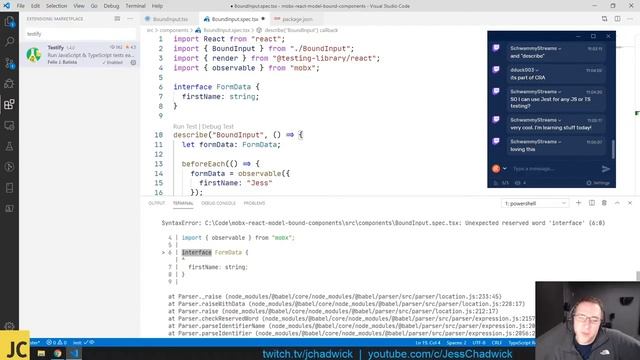Switch to the OUTPUT panel tab
Image resolution: width=640 pixels, height=360 pixels.
click(156, 203)
